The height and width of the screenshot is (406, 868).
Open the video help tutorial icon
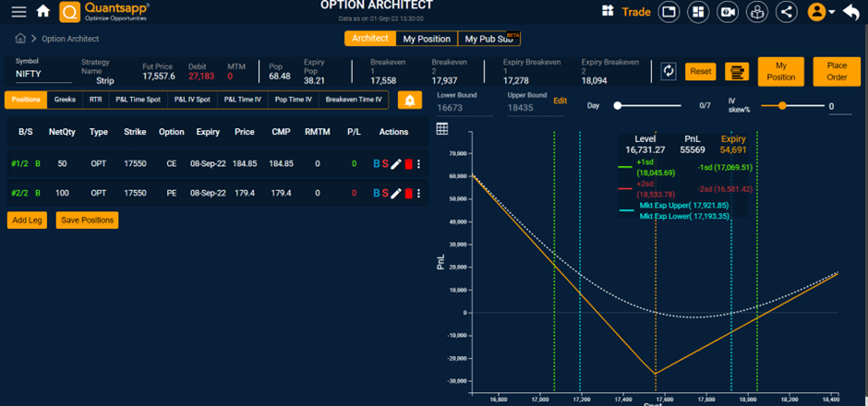[728, 12]
